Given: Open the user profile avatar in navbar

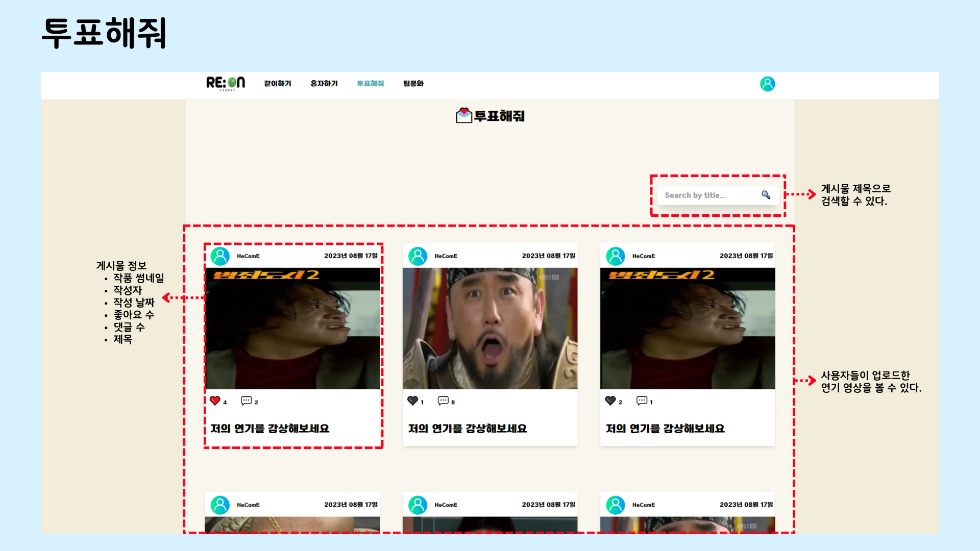Looking at the screenshot, I should click(767, 84).
